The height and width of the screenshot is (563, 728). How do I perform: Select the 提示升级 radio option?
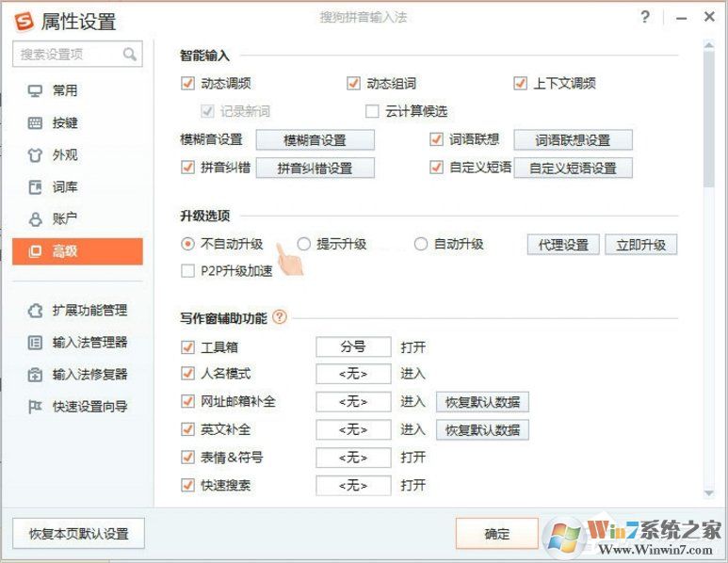click(x=304, y=244)
